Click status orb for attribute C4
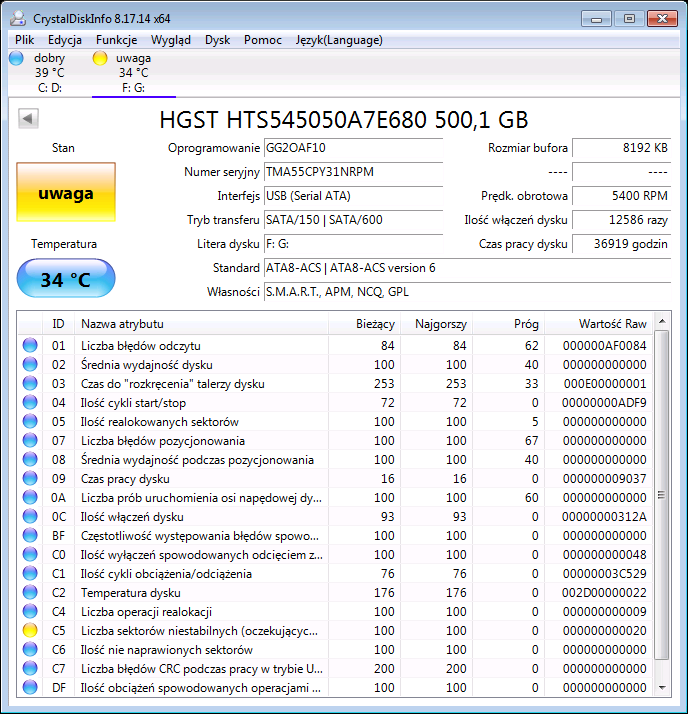Viewport: 688px width, 714px height. tap(30, 611)
